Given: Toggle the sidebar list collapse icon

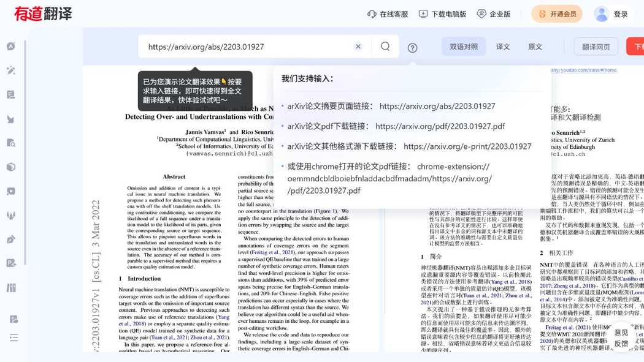Looking at the screenshot, I should [13, 337].
